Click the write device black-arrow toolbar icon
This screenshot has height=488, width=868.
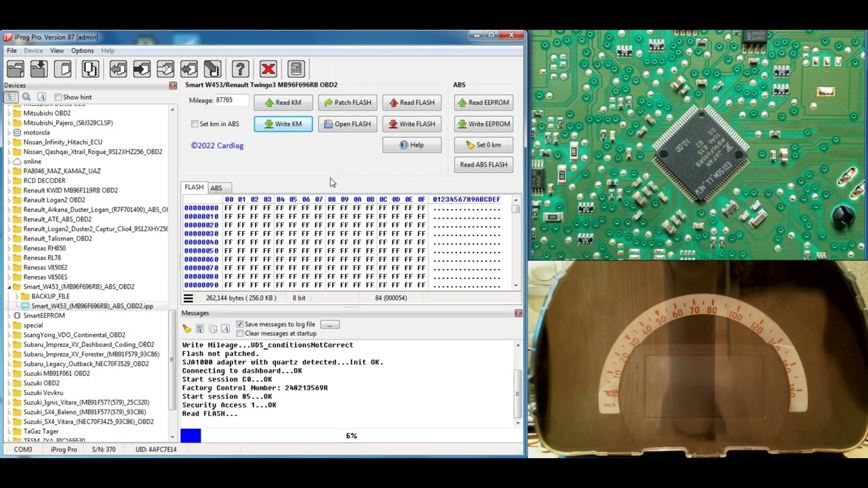click(x=142, y=68)
